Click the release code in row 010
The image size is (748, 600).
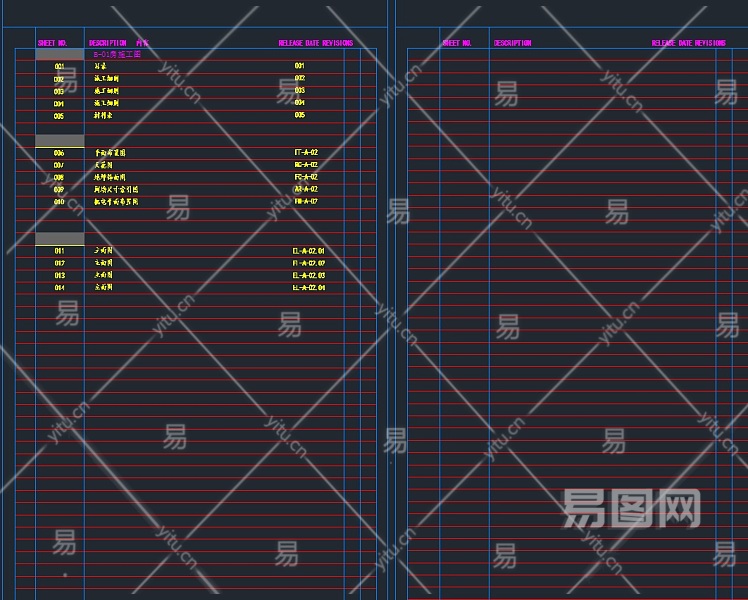[x=306, y=201]
